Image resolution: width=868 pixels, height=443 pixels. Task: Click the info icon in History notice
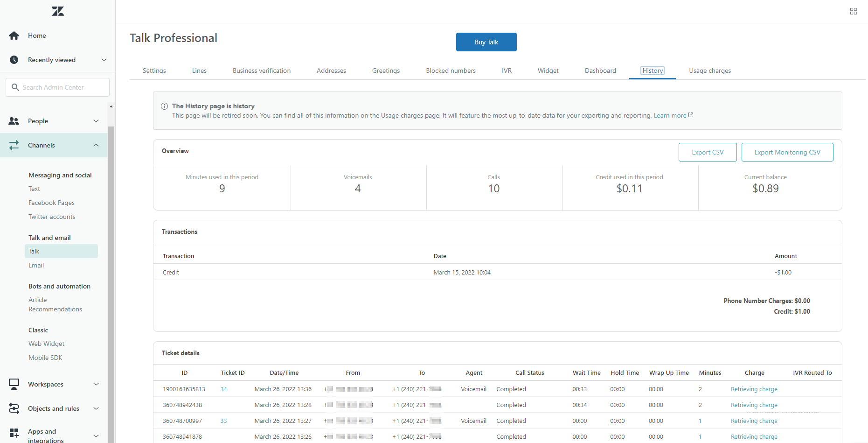pos(164,106)
